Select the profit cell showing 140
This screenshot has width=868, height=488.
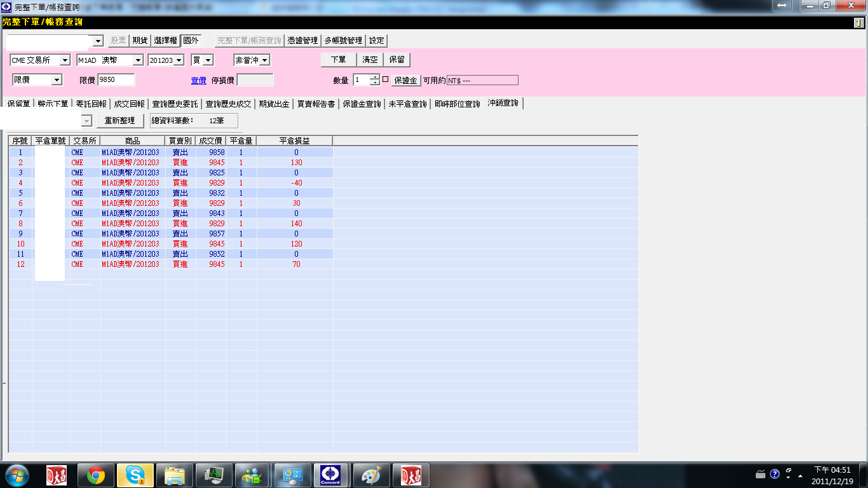tap(296, 224)
